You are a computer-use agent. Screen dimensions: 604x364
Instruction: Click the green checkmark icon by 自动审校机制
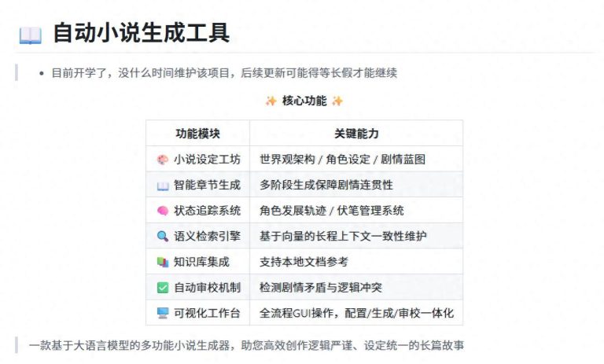pyautogui.click(x=163, y=288)
